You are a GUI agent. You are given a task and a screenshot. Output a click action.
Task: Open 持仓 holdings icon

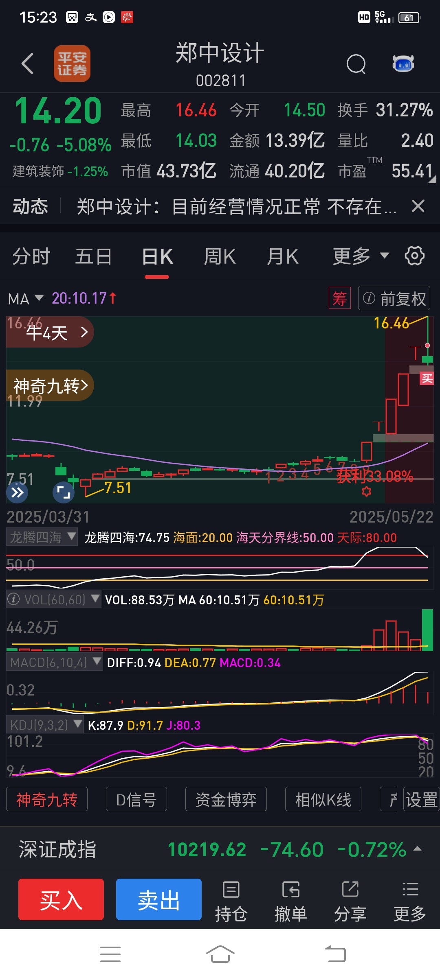click(x=231, y=901)
